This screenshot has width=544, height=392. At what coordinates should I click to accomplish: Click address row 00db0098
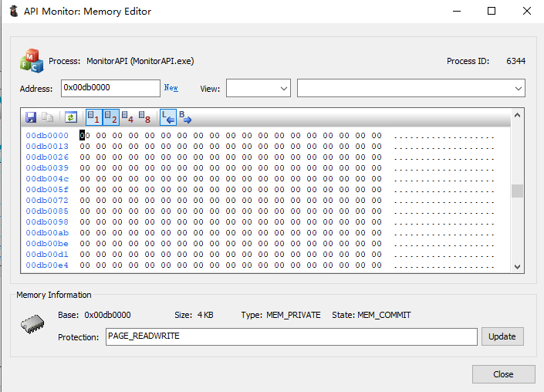pyautogui.click(x=47, y=222)
